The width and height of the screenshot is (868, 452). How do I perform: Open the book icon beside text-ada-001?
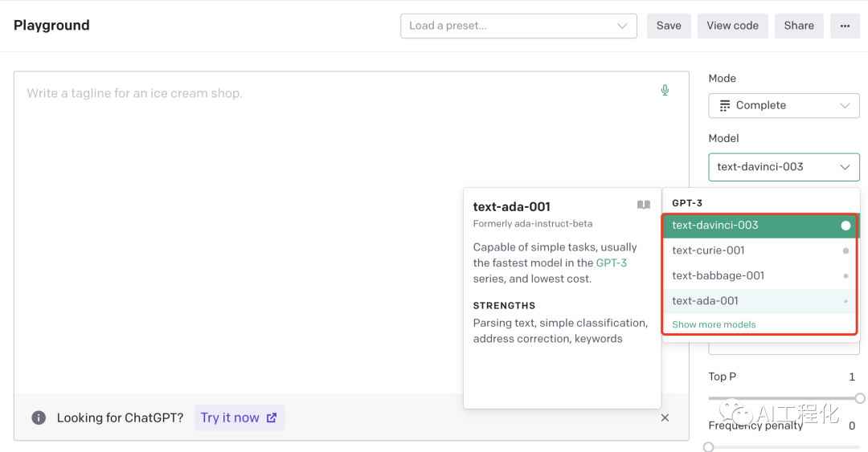(643, 206)
